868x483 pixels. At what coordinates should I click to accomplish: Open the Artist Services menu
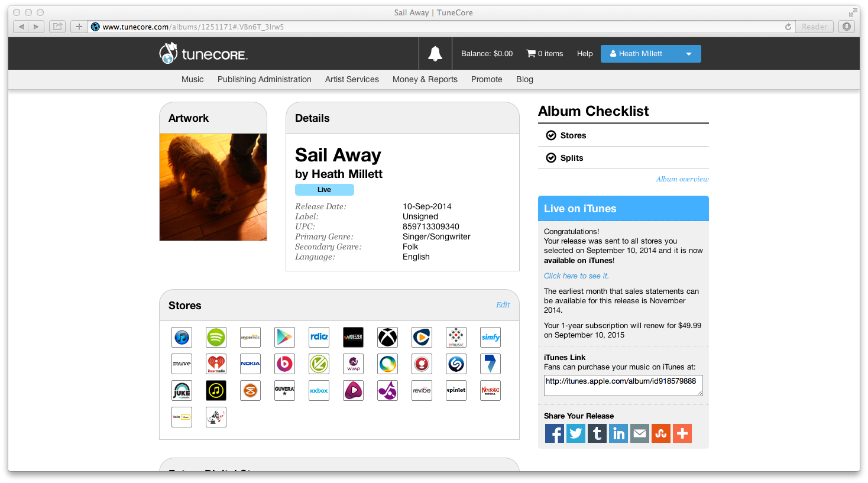(x=352, y=79)
